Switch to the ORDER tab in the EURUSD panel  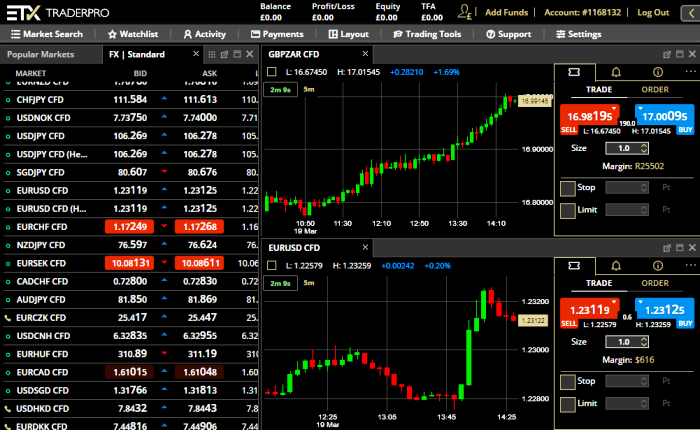click(655, 283)
